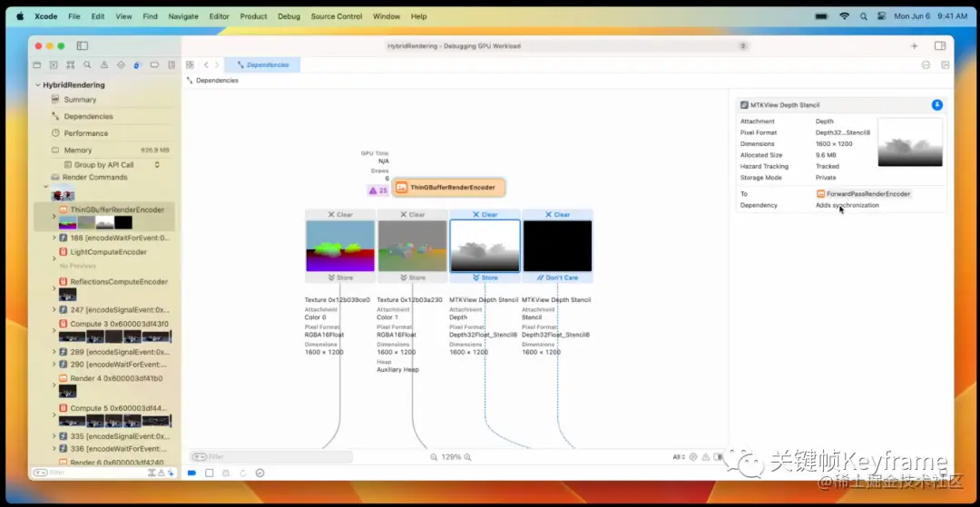
Task: Zoom in on the dependency graph
Action: (467, 457)
